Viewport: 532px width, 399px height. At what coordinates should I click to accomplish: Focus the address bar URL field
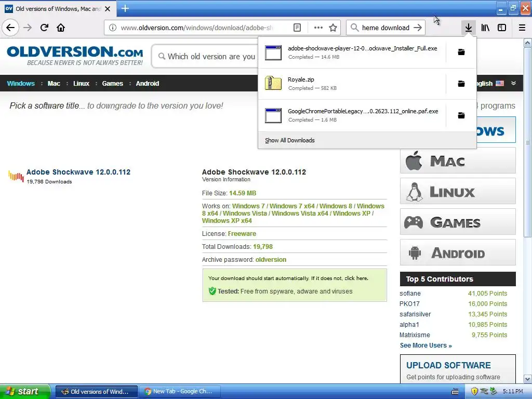tap(197, 28)
